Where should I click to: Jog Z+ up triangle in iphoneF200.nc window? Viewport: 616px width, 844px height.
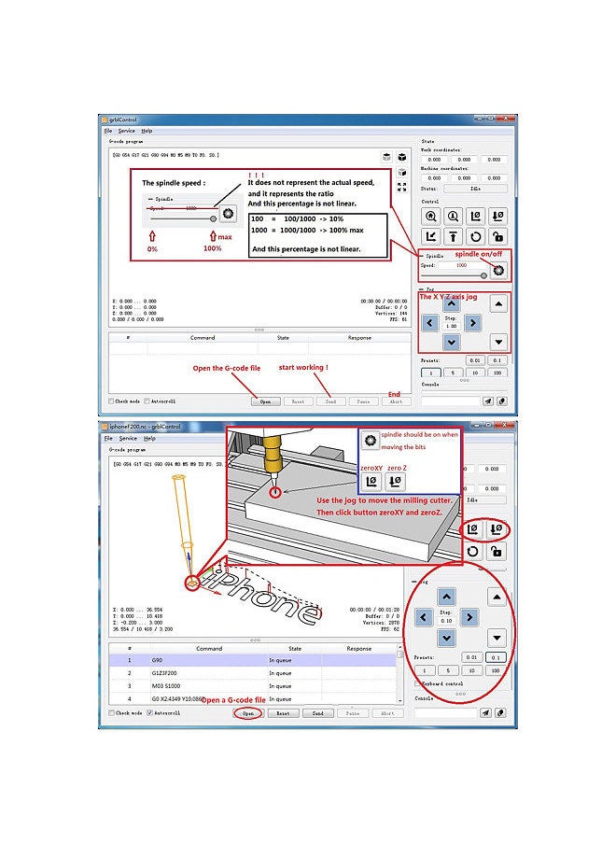pyautogui.click(x=497, y=597)
